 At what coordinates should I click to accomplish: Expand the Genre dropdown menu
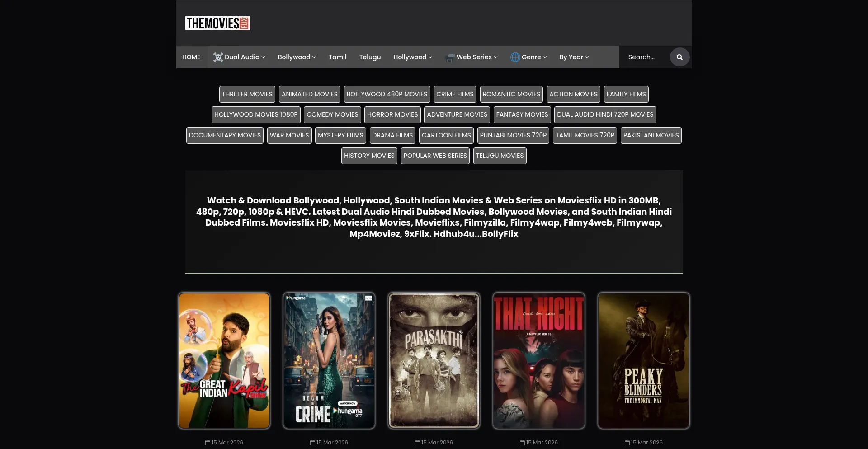(528, 57)
